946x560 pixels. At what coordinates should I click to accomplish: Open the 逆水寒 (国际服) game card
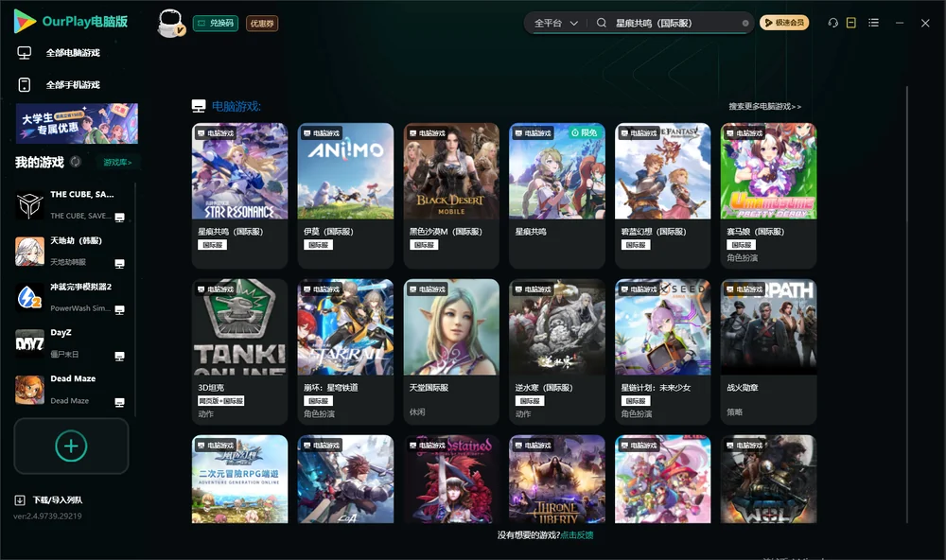(x=557, y=351)
